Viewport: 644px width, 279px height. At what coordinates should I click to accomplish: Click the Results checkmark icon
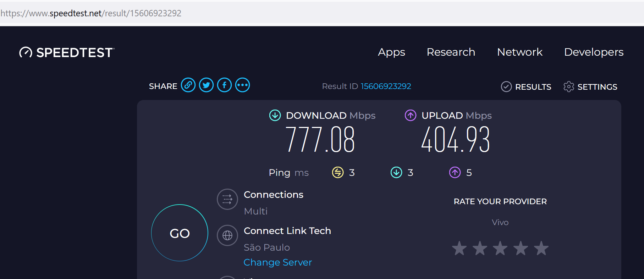(506, 87)
